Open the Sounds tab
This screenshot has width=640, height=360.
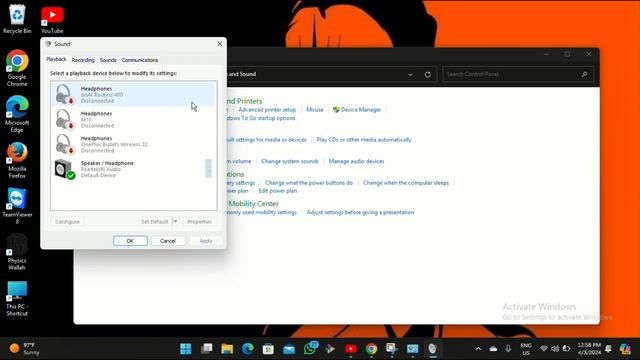[x=108, y=60]
